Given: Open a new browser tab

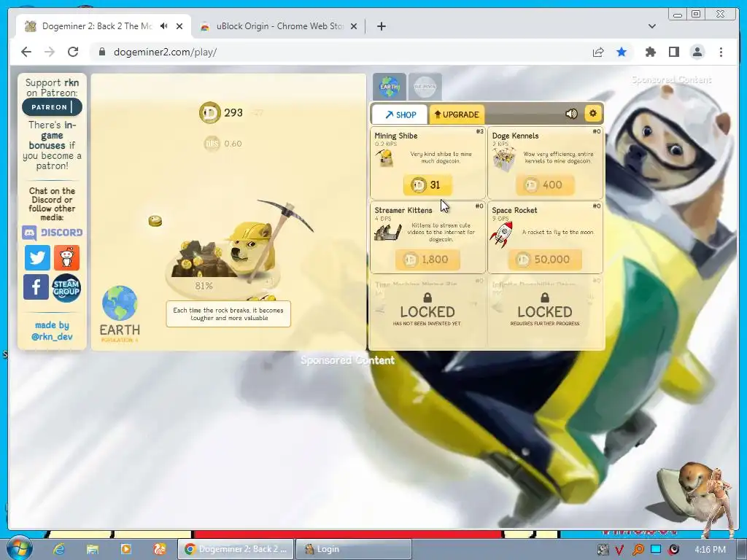Looking at the screenshot, I should pyautogui.click(x=381, y=26).
